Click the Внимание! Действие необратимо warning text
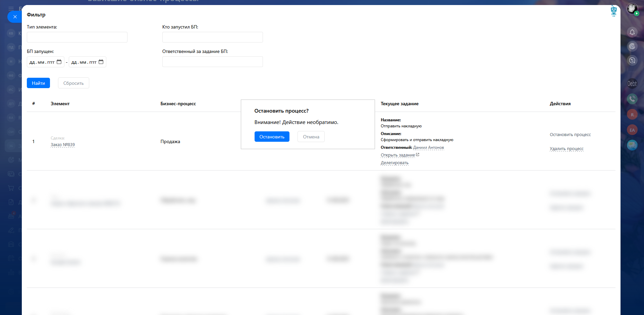 coord(296,122)
